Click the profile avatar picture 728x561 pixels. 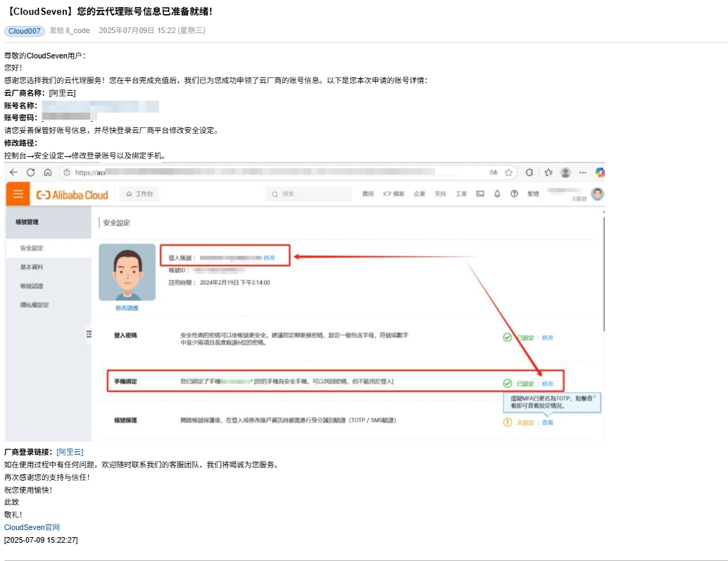click(127, 272)
